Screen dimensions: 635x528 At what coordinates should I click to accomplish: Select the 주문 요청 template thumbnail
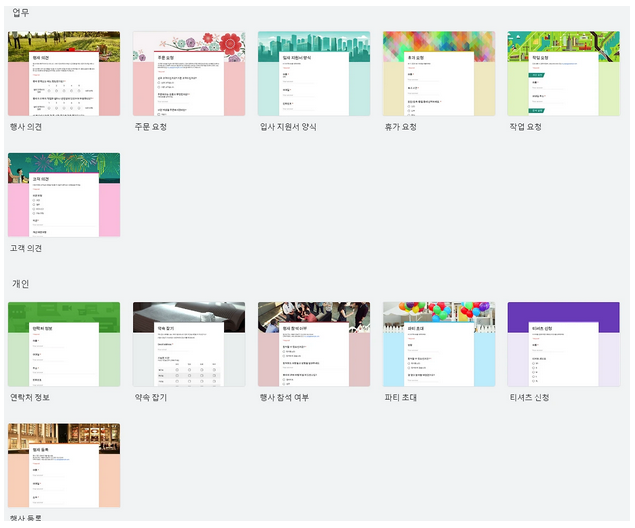click(x=188, y=73)
